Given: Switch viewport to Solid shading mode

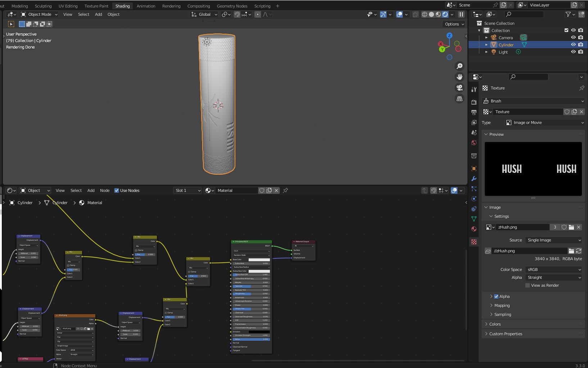Looking at the screenshot, I should click(x=431, y=14).
